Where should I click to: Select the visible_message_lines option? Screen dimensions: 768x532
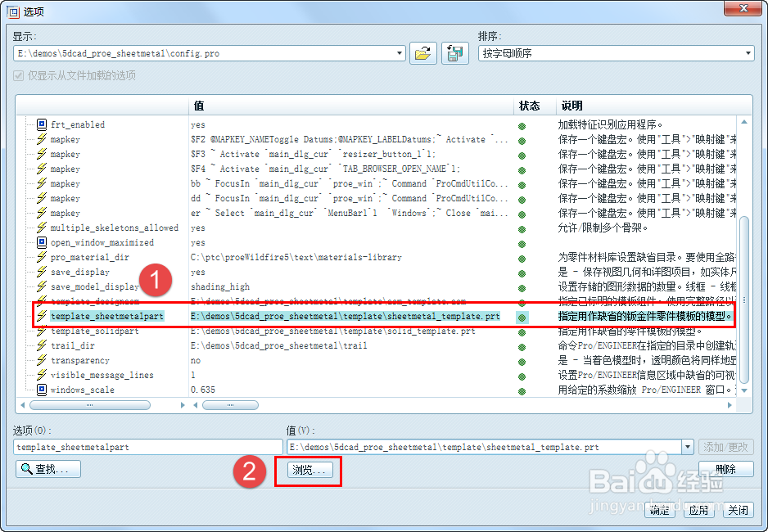tap(102, 375)
